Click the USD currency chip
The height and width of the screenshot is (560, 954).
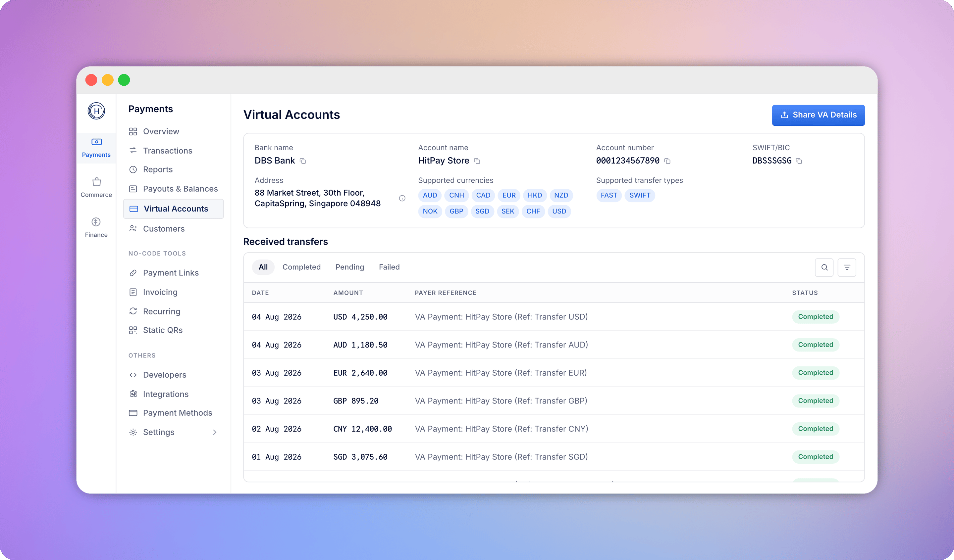coord(559,211)
